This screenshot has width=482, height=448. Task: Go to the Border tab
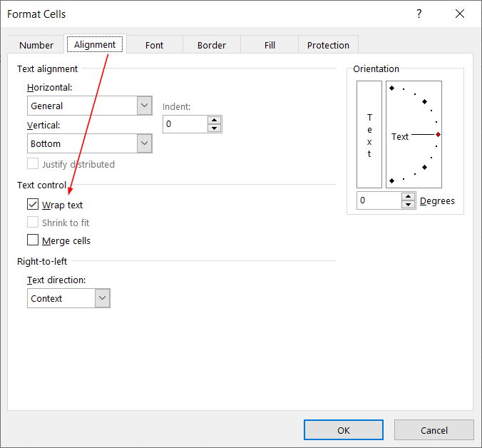point(212,45)
